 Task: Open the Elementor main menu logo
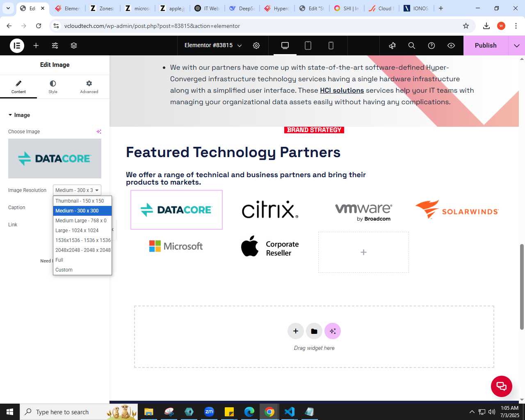(17, 46)
